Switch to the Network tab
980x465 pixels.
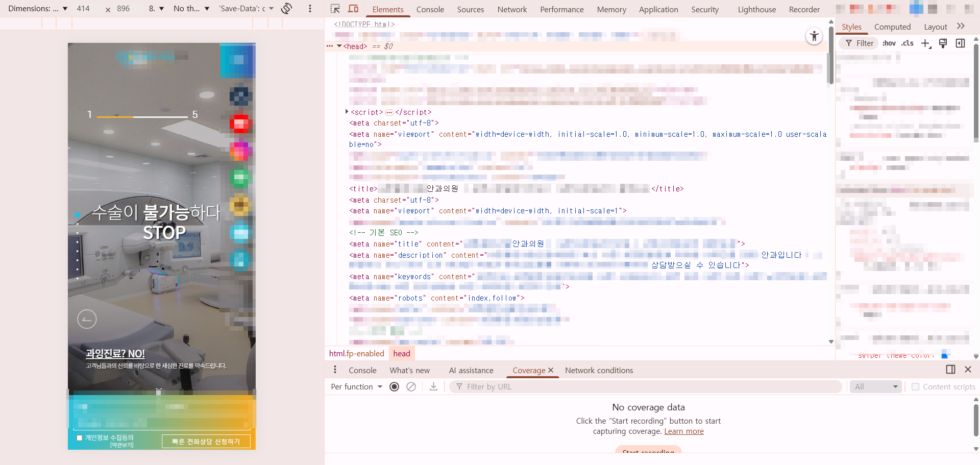click(512, 9)
